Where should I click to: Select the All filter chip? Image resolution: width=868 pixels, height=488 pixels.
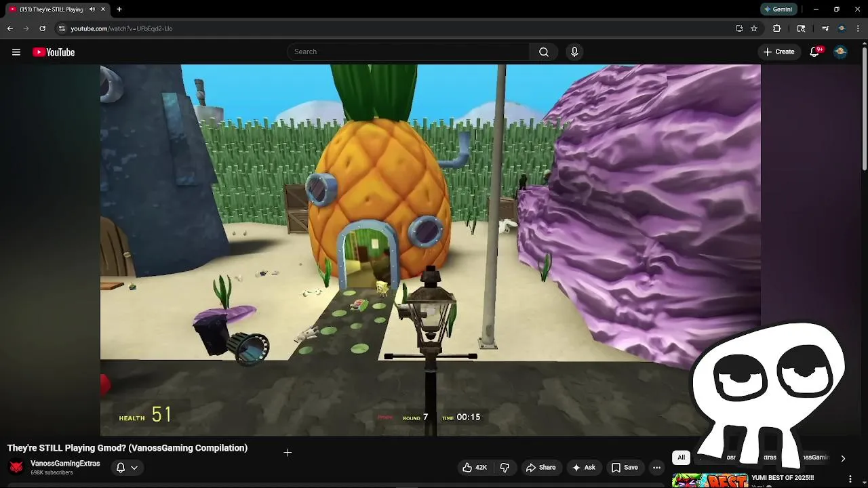point(682,457)
